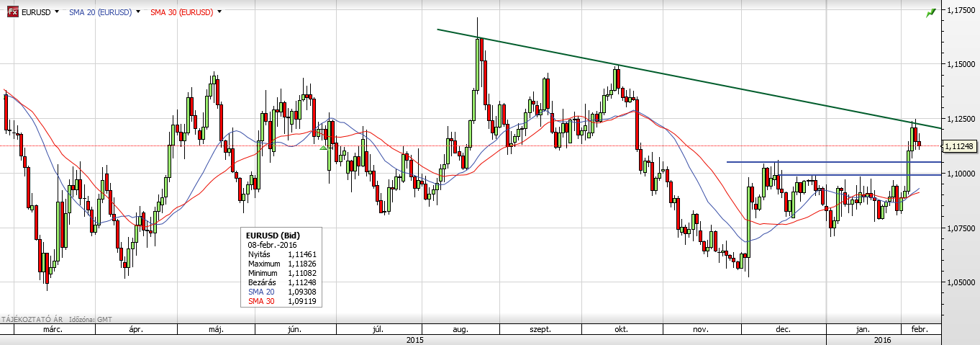This screenshot has width=980, height=345.
Task: Click the green trend arrow icon
Action: tap(931, 12)
